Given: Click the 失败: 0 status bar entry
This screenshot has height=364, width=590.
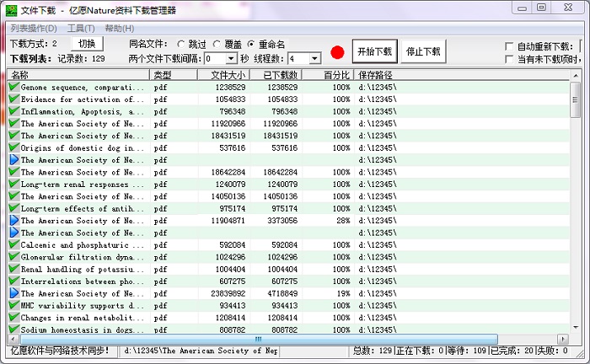Looking at the screenshot, I should (x=553, y=351).
